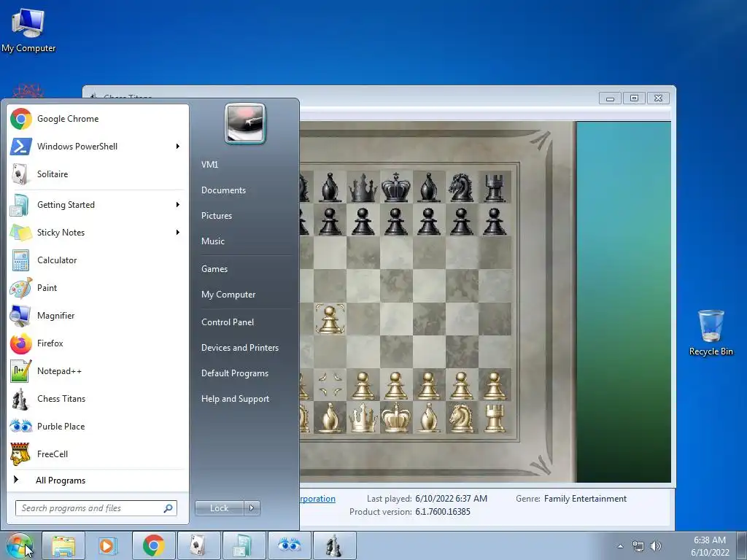Select the white king on the chessboard

coord(396,418)
